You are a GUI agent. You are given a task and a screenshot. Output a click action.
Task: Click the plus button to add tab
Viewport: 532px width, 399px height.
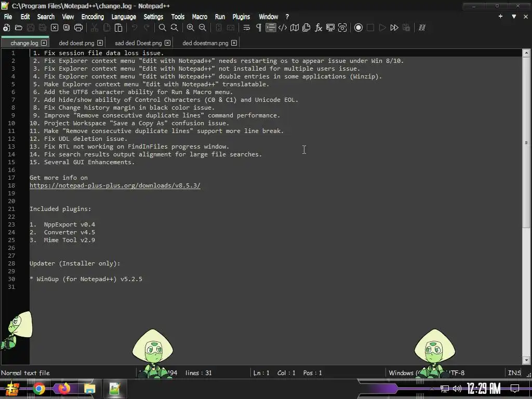pyautogui.click(x=500, y=16)
